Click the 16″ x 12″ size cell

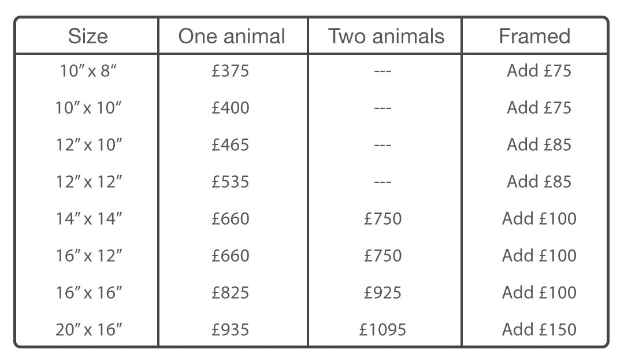click(x=88, y=256)
